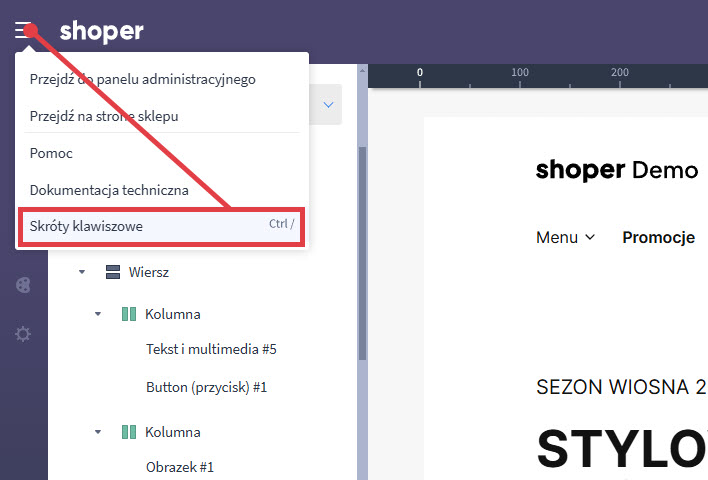Click the shoper logo in header
The image size is (708, 480).
click(x=102, y=32)
